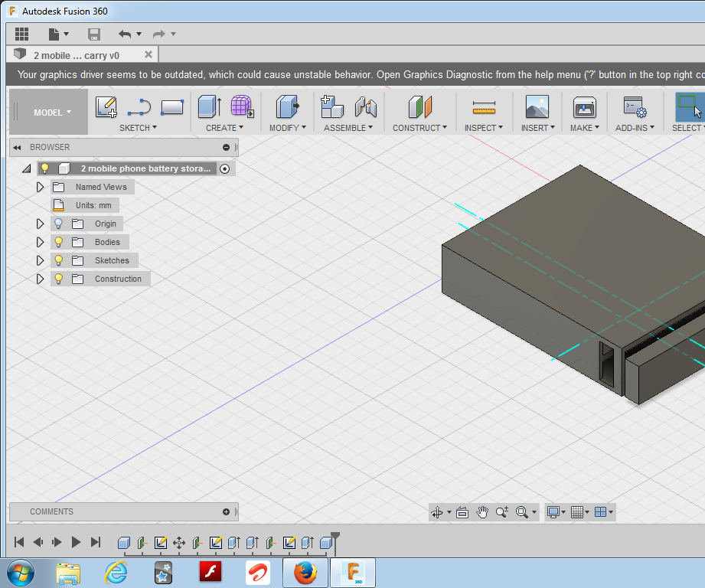Open the MODEL workspace dropdown
Viewport: 705px width, 588px height.
click(52, 113)
